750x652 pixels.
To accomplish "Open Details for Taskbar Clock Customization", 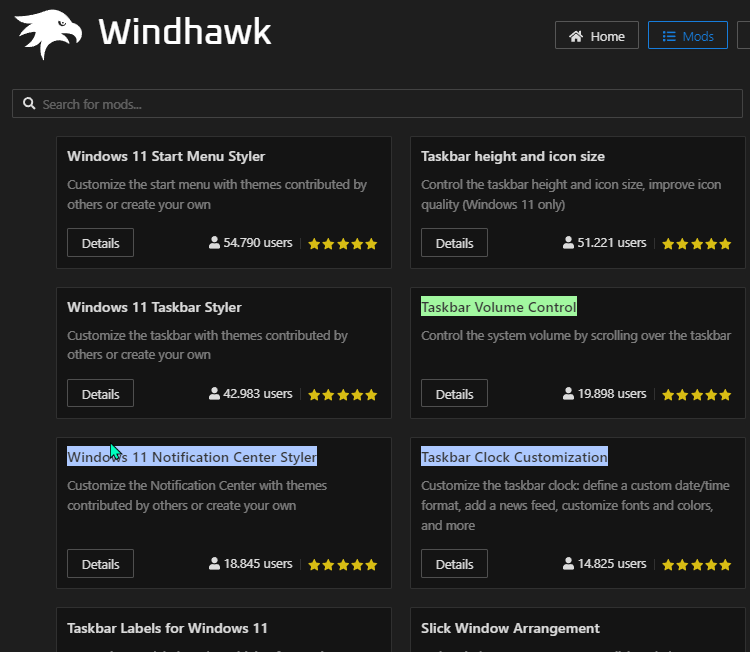I will click(x=454, y=564).
